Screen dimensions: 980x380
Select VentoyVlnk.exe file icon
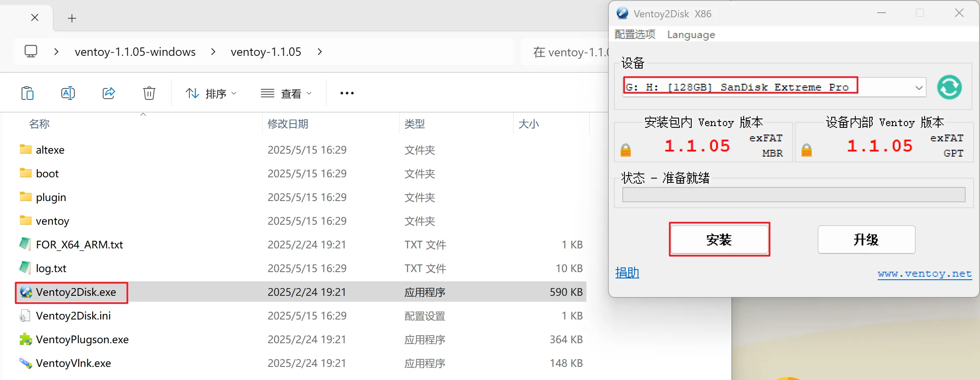[26, 363]
